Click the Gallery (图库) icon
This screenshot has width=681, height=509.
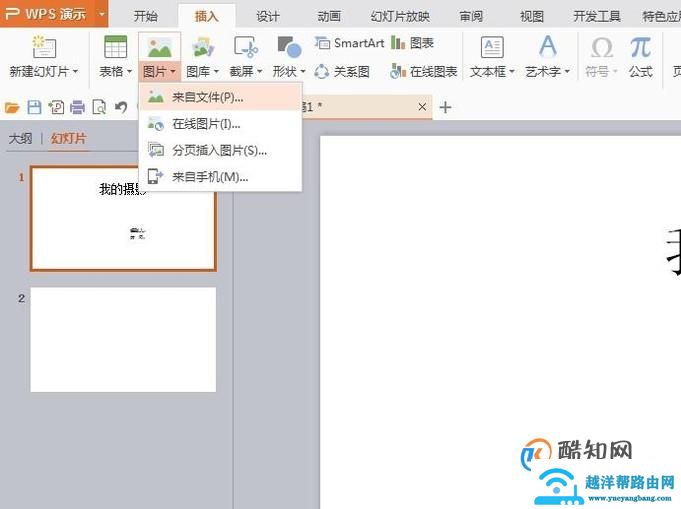(203, 47)
